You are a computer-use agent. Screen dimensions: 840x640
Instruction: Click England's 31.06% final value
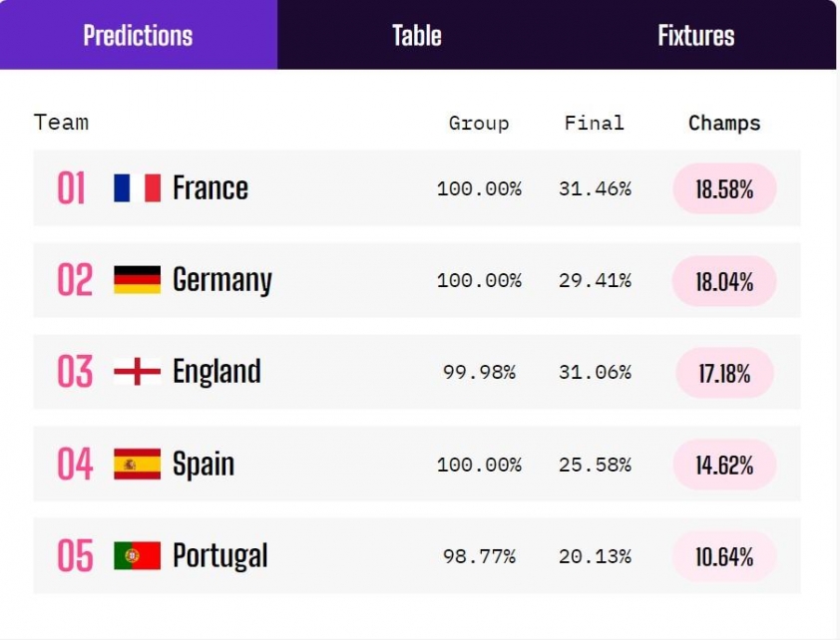point(595,372)
